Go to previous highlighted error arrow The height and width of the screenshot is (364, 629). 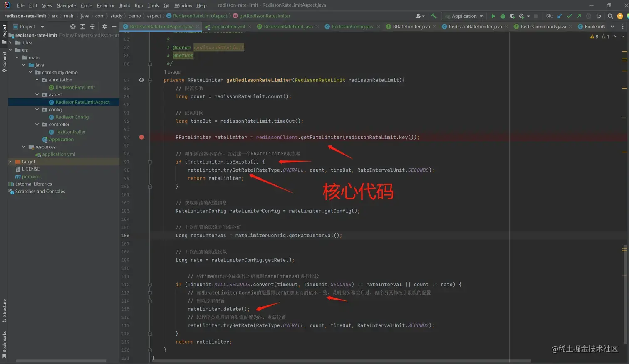(615, 37)
